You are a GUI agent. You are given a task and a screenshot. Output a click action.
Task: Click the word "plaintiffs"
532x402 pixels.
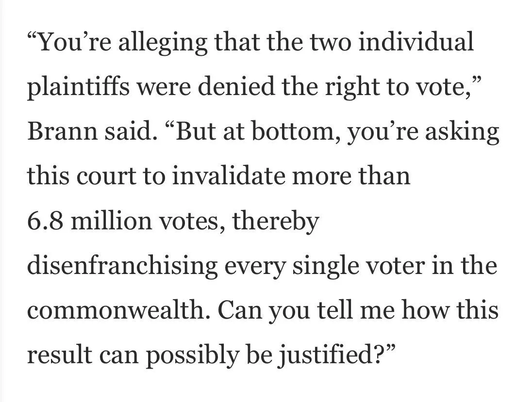click(78, 87)
